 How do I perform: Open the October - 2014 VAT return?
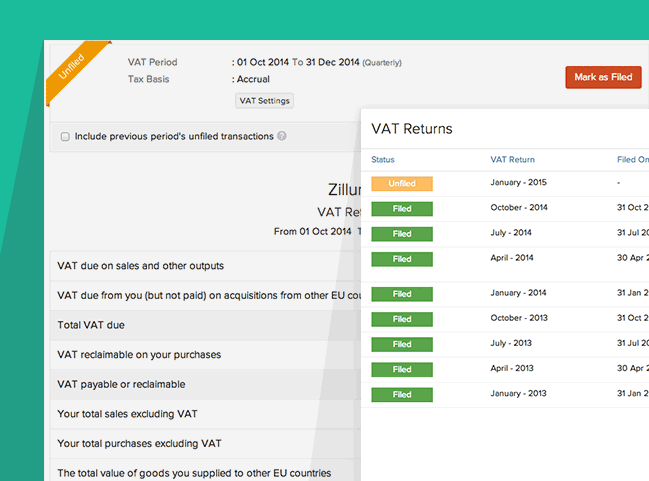click(519, 207)
